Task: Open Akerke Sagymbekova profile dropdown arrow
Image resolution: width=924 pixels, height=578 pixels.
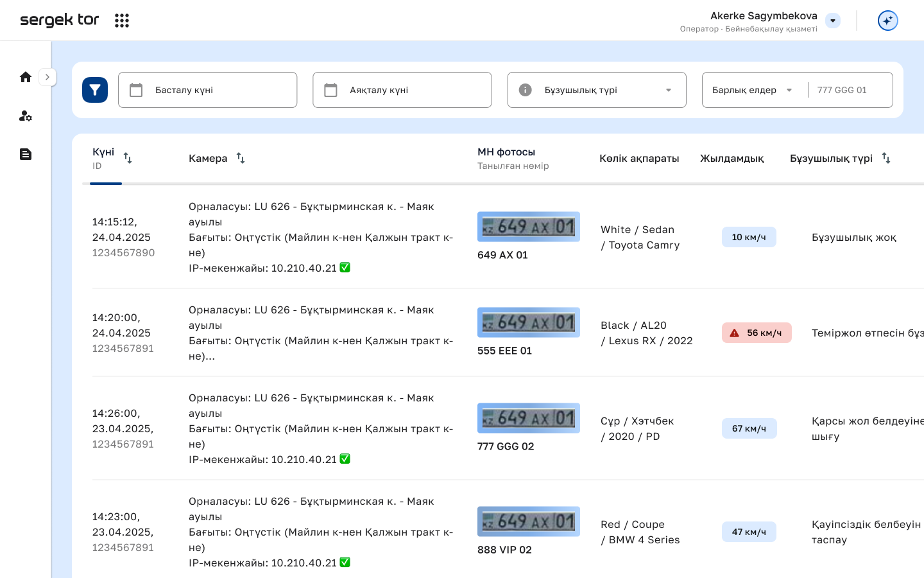Action: pyautogui.click(x=833, y=21)
